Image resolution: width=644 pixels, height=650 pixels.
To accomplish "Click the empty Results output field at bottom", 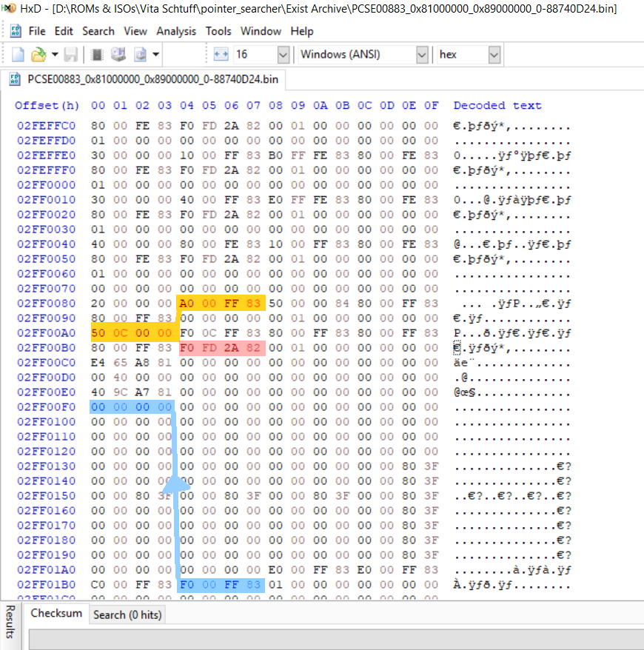I will click(x=336, y=639).
